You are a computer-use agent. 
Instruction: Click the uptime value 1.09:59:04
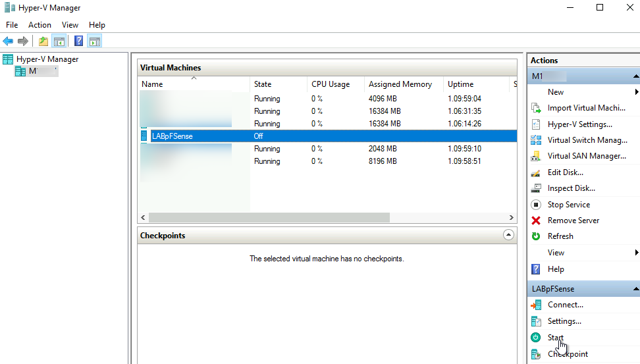(464, 99)
